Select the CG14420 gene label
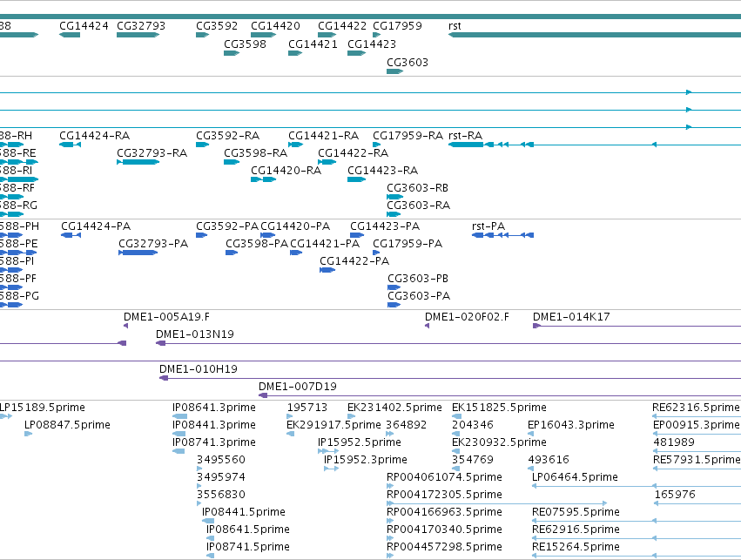The height and width of the screenshot is (560, 741). coord(275,25)
